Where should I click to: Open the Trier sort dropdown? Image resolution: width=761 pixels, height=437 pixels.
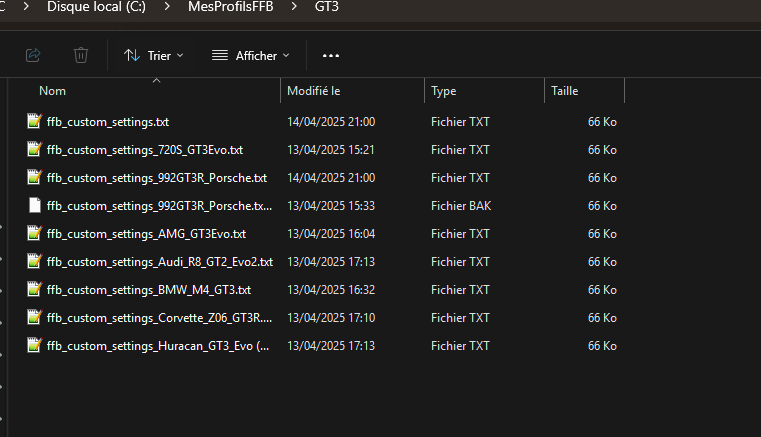tap(153, 56)
